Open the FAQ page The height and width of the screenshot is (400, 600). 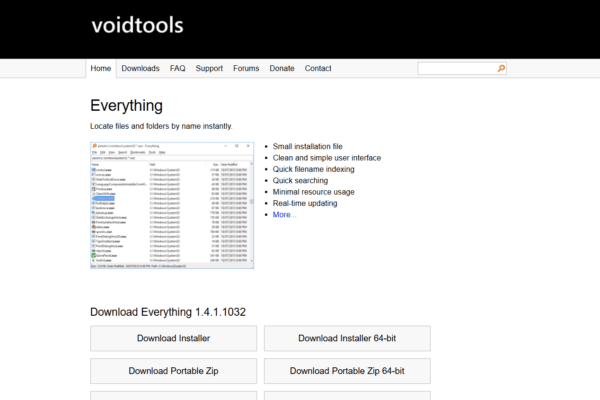(x=178, y=69)
